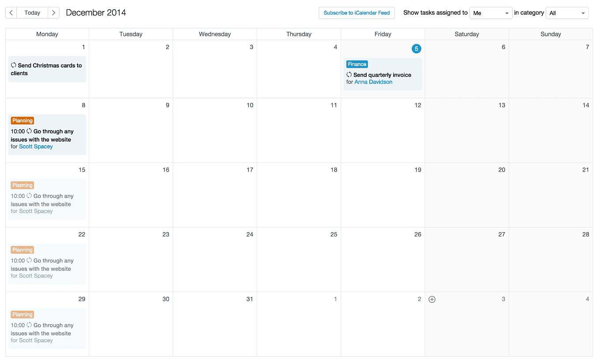Open Anna Davidson contact link
600x364 pixels.
(373, 82)
